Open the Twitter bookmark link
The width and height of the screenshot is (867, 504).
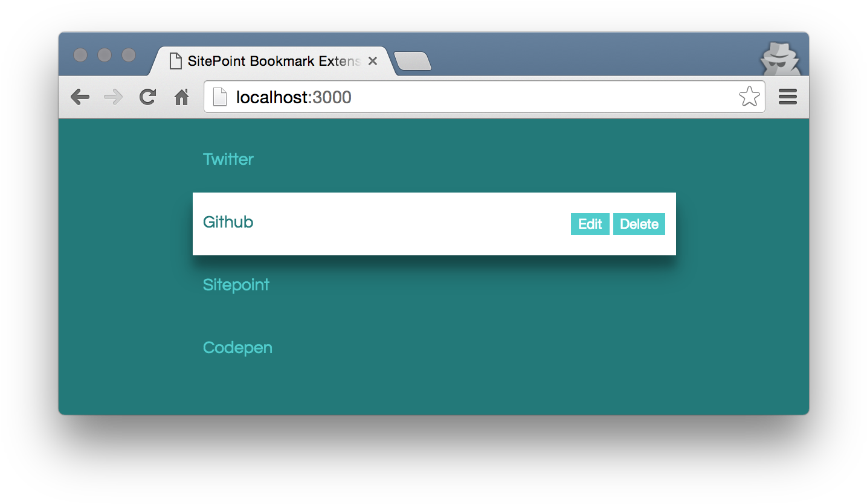[228, 159]
